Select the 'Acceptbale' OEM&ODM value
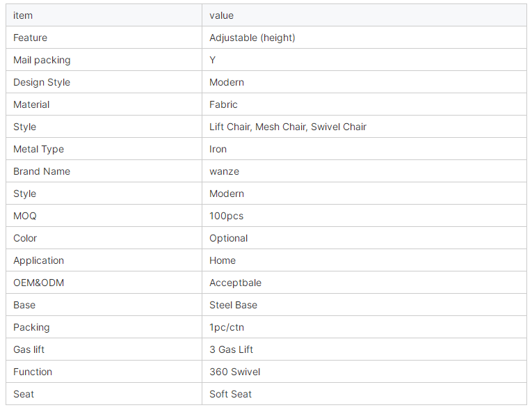Image resolution: width=532 pixels, height=410 pixels. pyautogui.click(x=236, y=283)
